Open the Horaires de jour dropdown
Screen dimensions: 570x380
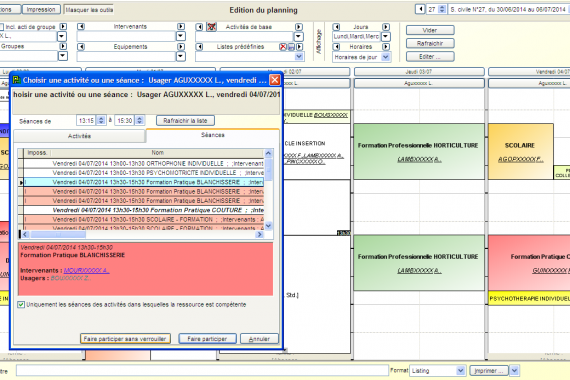tap(386, 57)
